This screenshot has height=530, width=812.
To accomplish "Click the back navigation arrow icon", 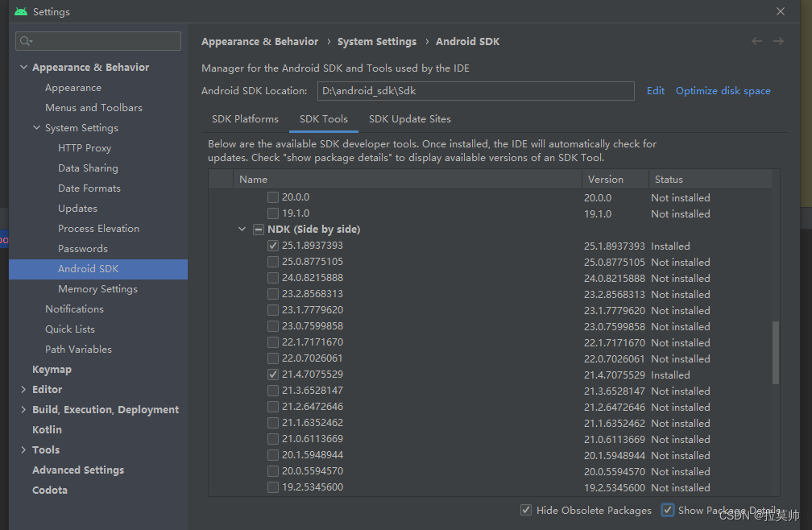I will pos(756,41).
